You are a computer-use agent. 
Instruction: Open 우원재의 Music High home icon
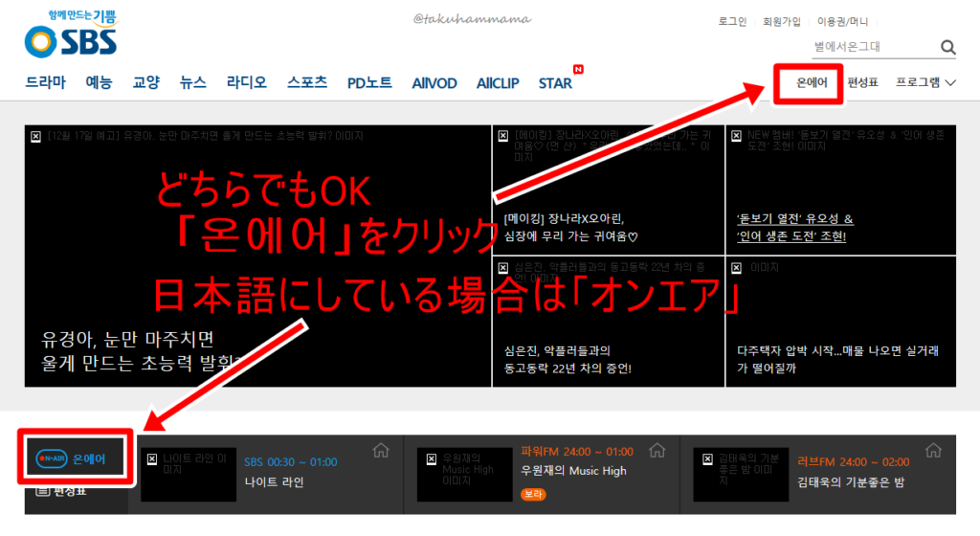tap(657, 451)
